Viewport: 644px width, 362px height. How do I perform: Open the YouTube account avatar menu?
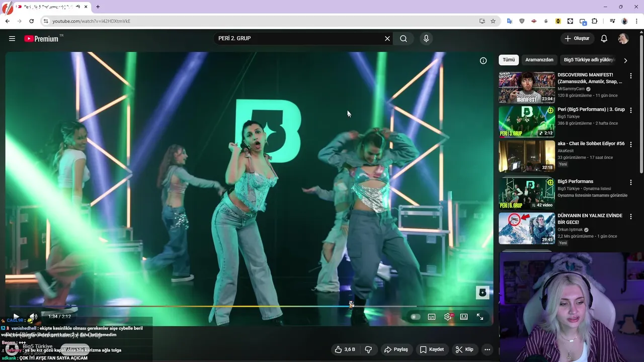point(623,39)
